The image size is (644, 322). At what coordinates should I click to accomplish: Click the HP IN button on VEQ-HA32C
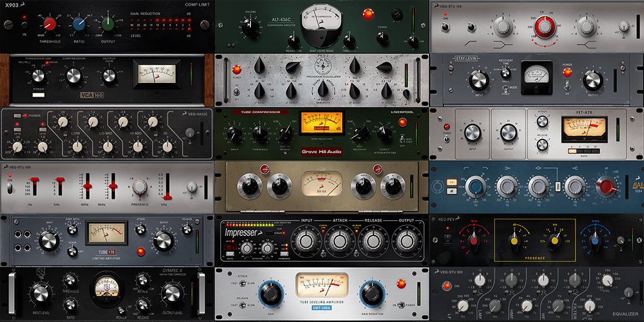(x=17, y=129)
